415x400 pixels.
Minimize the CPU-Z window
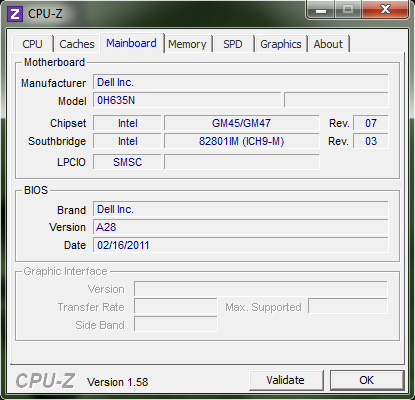tap(321, 10)
